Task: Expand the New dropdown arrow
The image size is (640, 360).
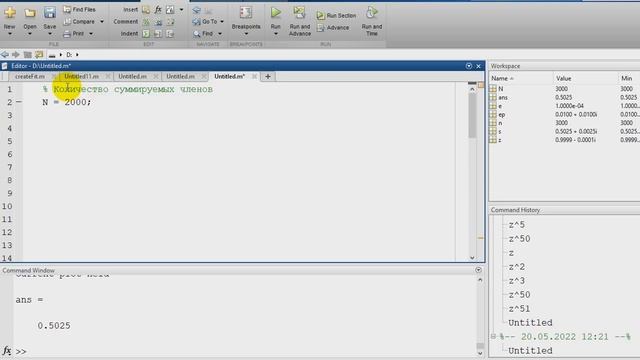Action: tap(10, 34)
